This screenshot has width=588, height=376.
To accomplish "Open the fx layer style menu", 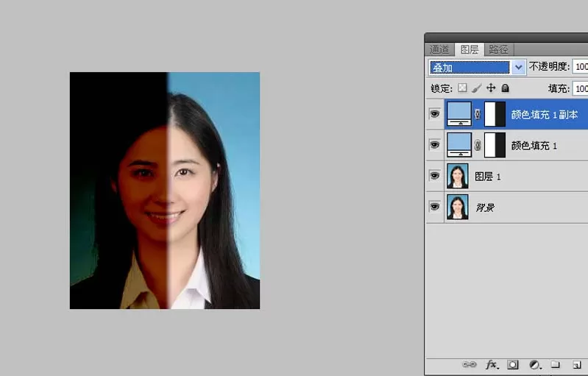I will (x=492, y=364).
